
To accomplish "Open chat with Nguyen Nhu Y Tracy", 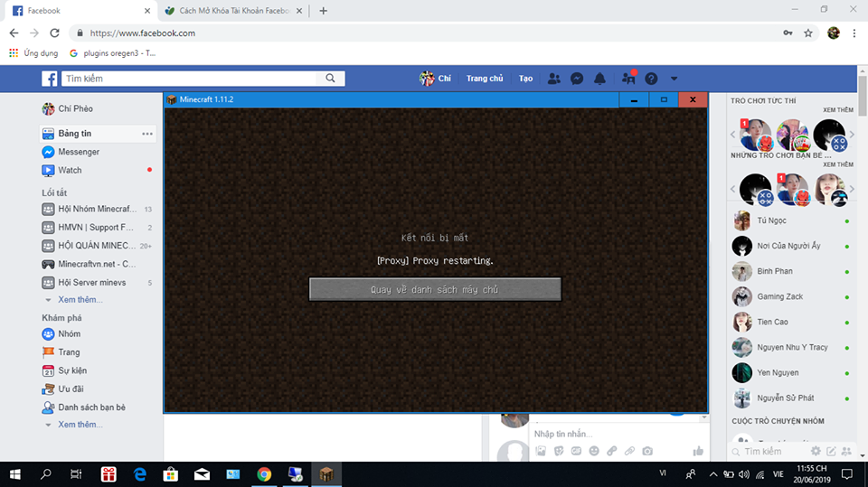I will 792,348.
